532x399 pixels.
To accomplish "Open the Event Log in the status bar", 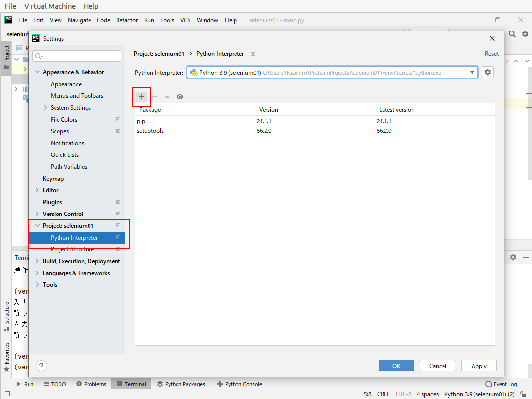I will tap(501, 384).
